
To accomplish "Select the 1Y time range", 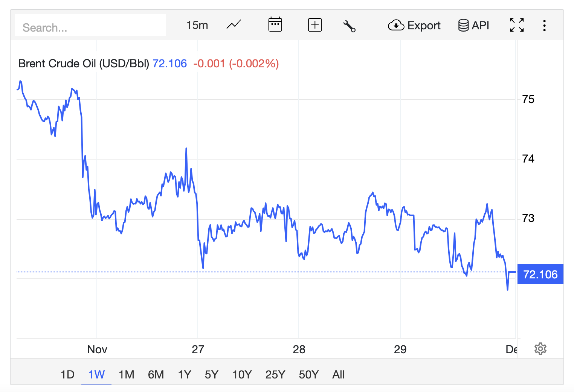I will (x=185, y=375).
